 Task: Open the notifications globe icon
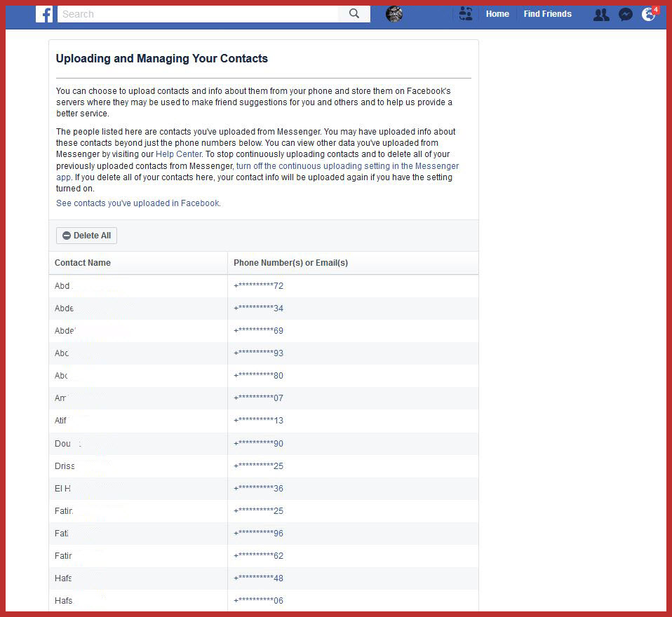tap(649, 15)
